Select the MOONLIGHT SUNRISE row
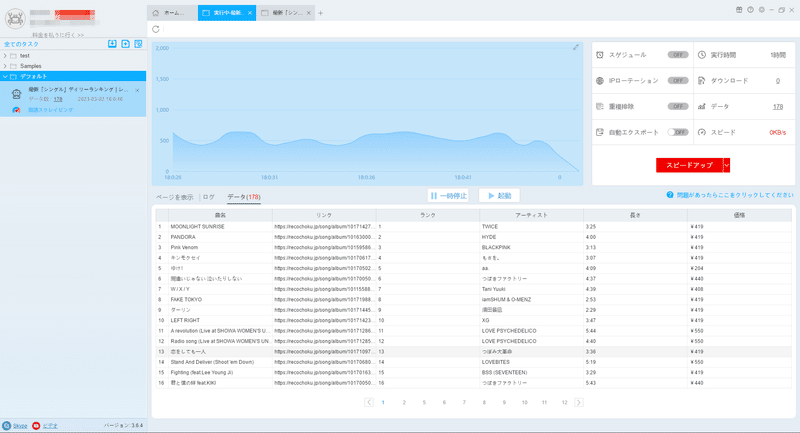The width and height of the screenshot is (800, 433). tap(473, 226)
